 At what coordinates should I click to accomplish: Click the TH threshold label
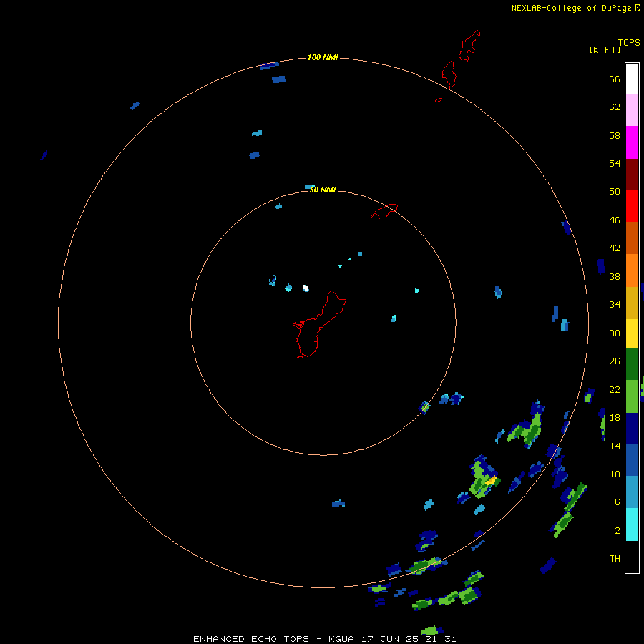pyautogui.click(x=615, y=559)
